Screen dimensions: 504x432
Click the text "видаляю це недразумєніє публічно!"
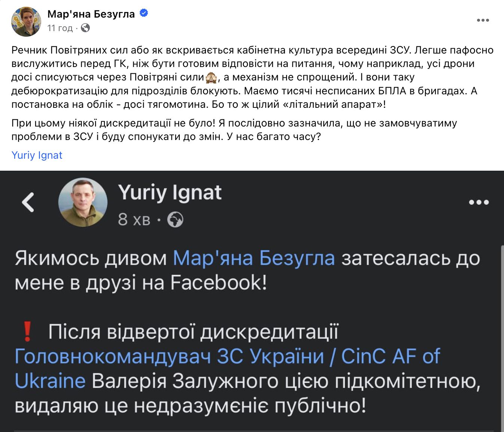pyautogui.click(x=190, y=406)
